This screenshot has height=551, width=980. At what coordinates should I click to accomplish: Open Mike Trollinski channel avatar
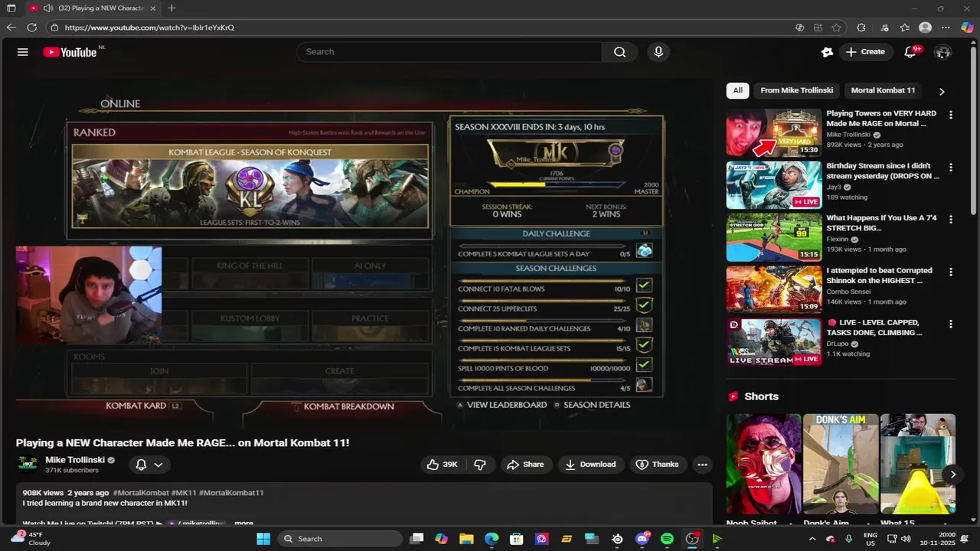tap(28, 465)
